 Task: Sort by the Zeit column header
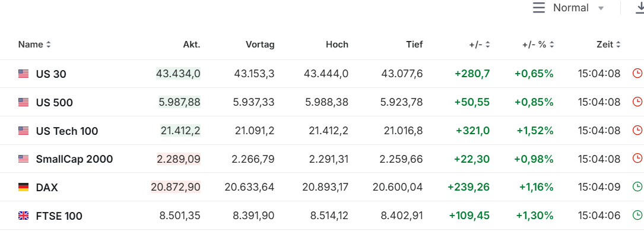tap(608, 45)
